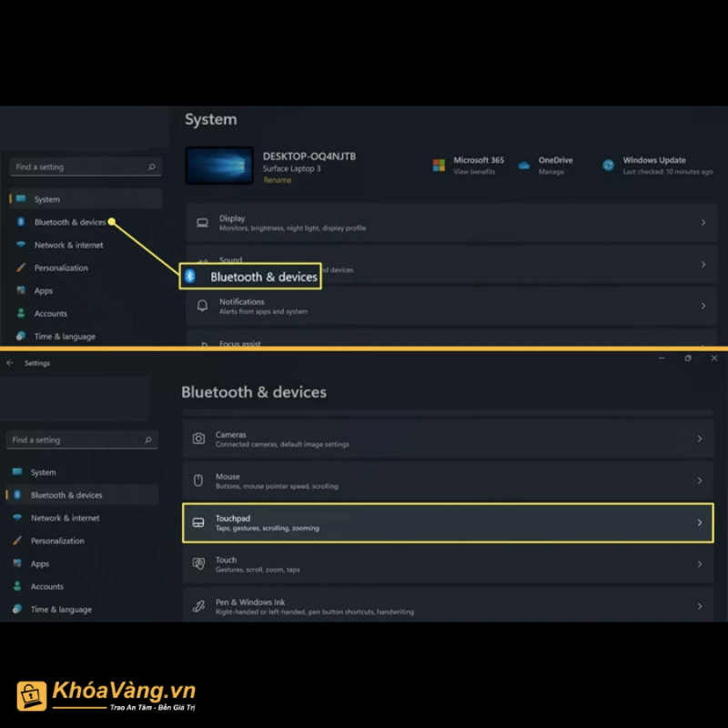Click the Pen & Windows Ink icon
Screen dimensions: 728x728
click(198, 606)
